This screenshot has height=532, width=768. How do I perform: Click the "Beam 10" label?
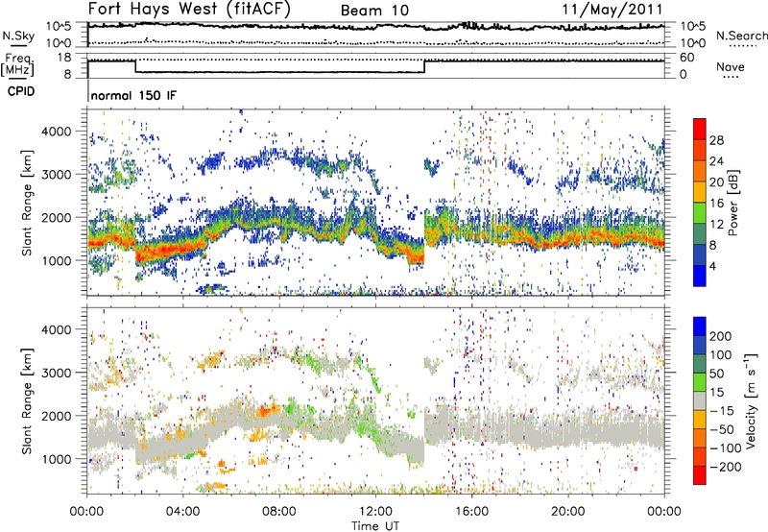(x=374, y=11)
